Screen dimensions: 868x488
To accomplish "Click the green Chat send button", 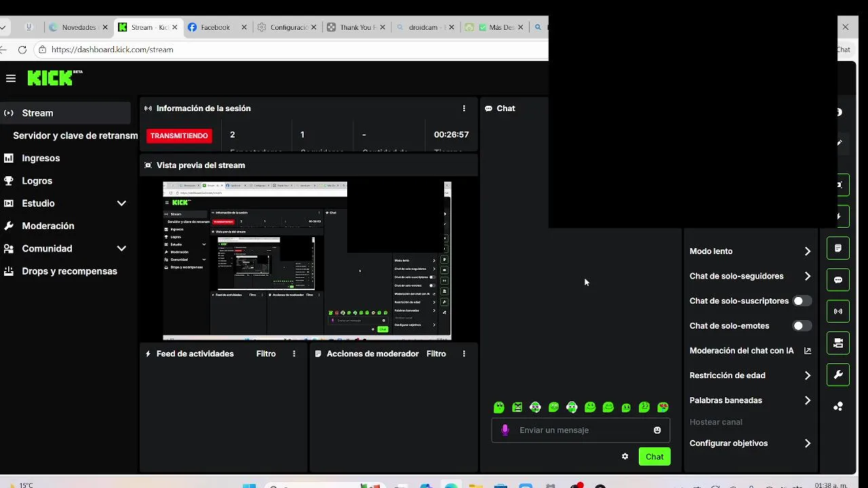I will click(x=654, y=457).
